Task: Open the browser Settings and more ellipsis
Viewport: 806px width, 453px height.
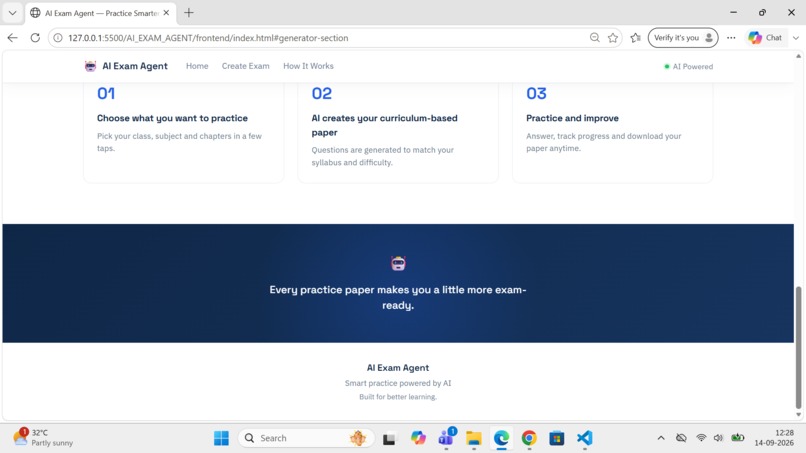Action: coord(731,38)
